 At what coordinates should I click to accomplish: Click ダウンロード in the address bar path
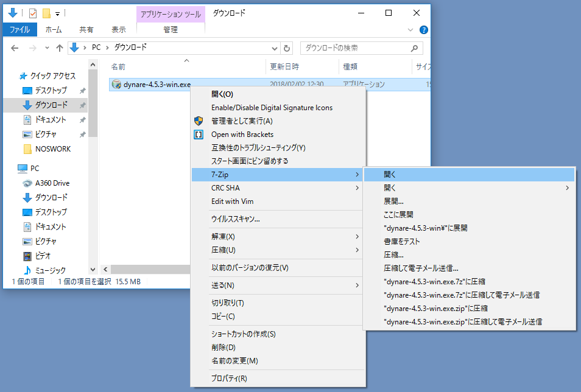130,47
